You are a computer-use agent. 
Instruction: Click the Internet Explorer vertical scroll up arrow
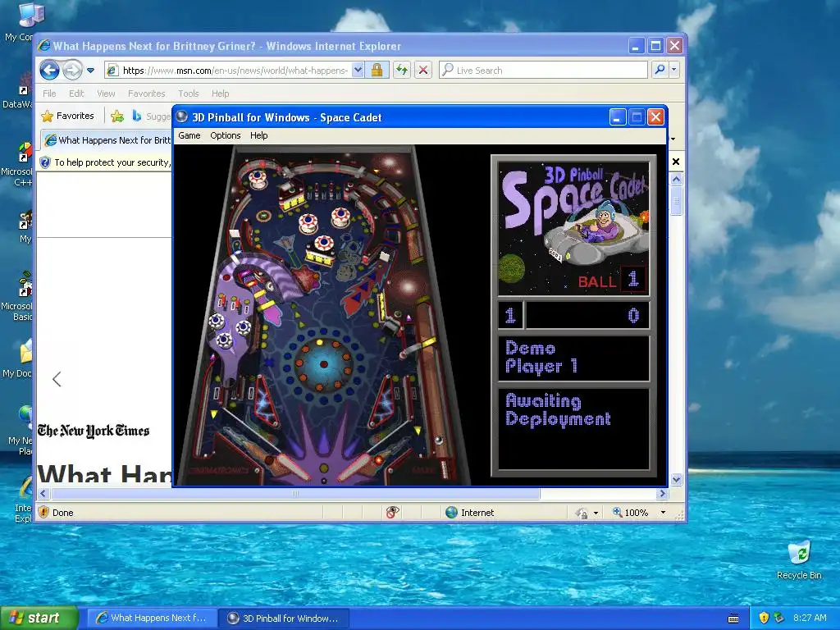pos(676,179)
